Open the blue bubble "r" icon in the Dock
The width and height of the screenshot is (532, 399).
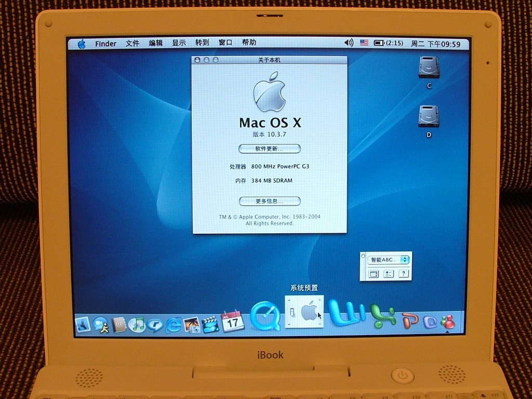[x=155, y=325]
